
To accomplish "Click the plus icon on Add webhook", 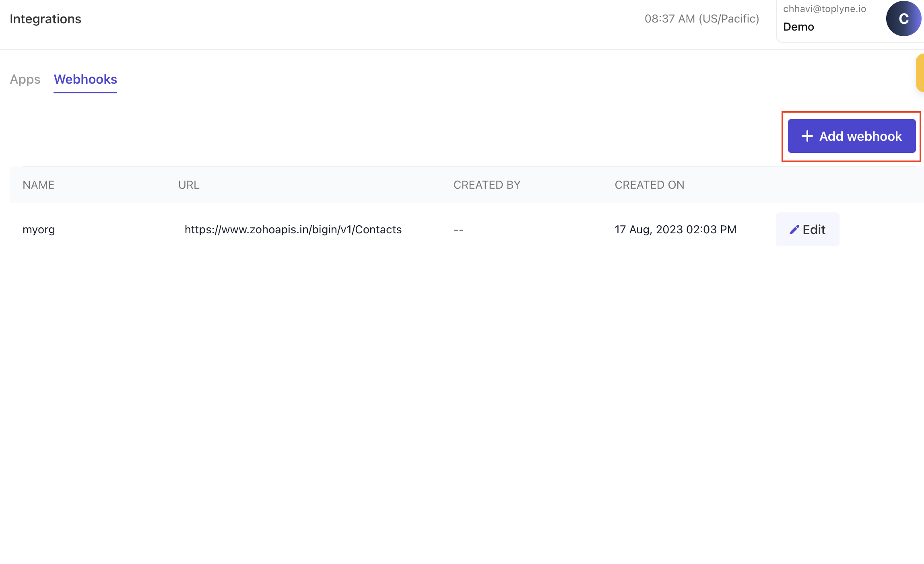I will point(807,136).
